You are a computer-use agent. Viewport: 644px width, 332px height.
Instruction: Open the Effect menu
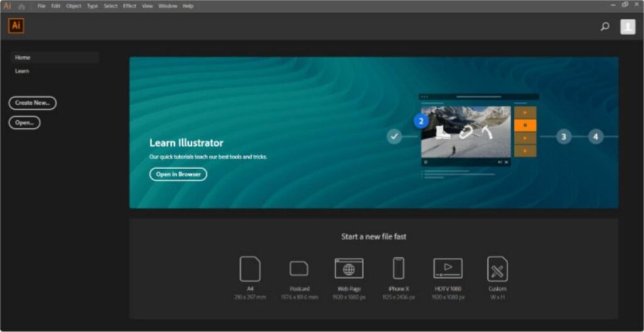(x=130, y=6)
